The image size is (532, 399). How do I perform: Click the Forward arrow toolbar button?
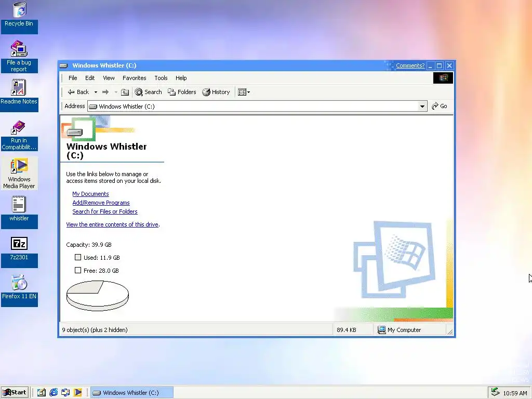[105, 92]
